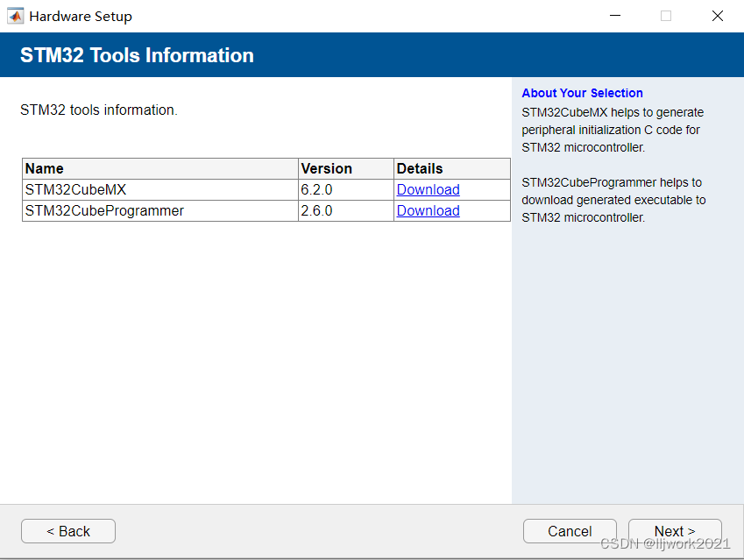Minimize the Hardware Setup window
Screen dimensions: 744x560
[x=615, y=16]
